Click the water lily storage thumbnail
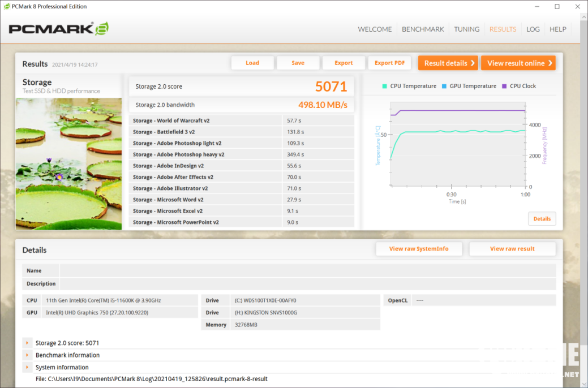Viewport: 588px width, 388px height. tap(68, 164)
